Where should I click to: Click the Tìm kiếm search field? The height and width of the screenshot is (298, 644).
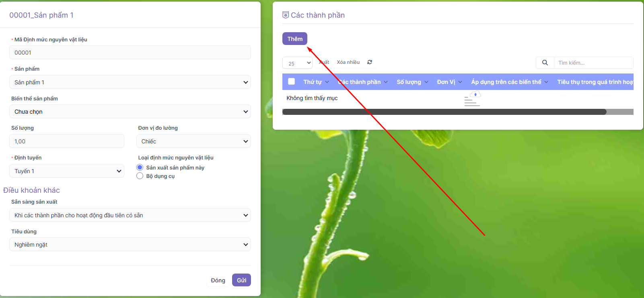click(593, 63)
